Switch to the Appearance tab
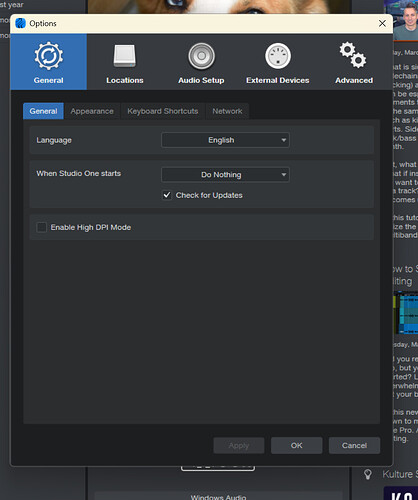The image size is (418, 500). [x=92, y=111]
